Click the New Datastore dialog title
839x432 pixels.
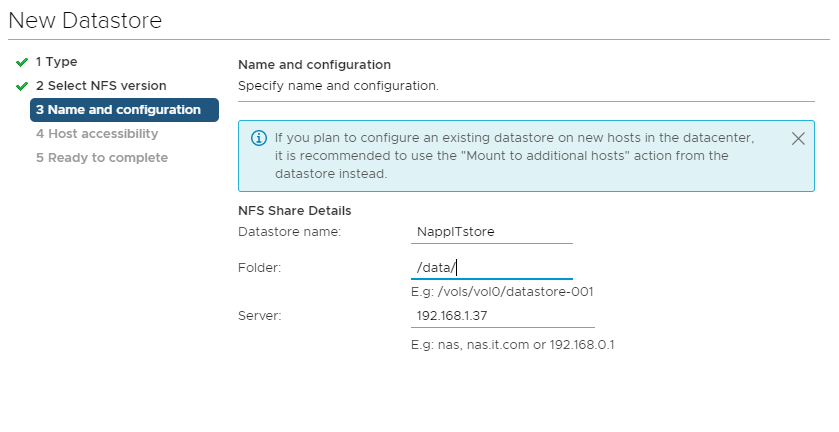pyautogui.click(x=85, y=20)
